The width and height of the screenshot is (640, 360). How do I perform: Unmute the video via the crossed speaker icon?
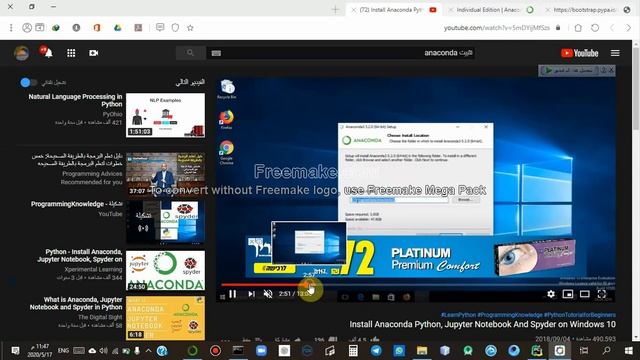pyautogui.click(x=268, y=294)
